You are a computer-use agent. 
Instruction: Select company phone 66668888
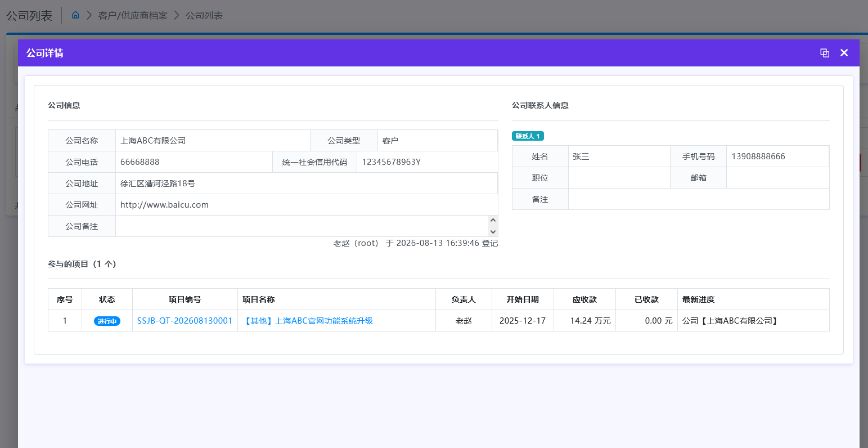point(140,162)
